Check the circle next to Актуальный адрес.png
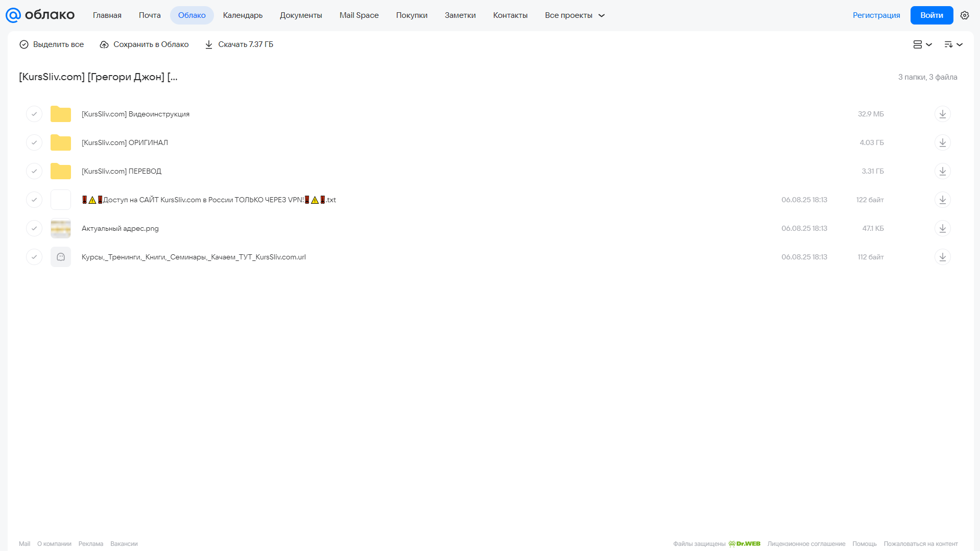 [34, 228]
